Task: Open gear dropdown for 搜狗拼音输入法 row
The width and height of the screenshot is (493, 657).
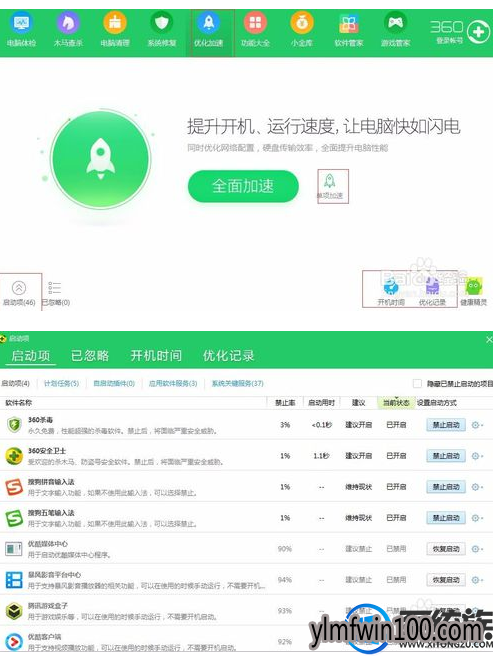Action: tap(477, 487)
